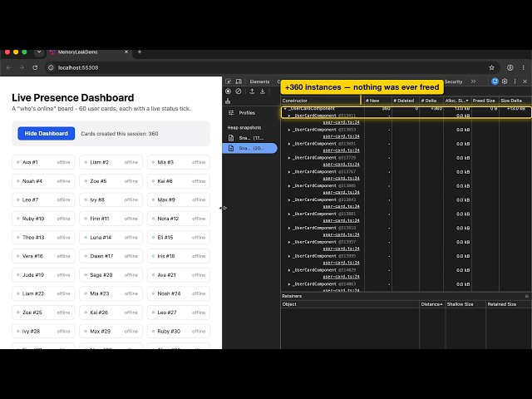Viewport: 532px width, 399px height.
Task: Expand _UserCardComponent @313729 row
Action: (289, 158)
